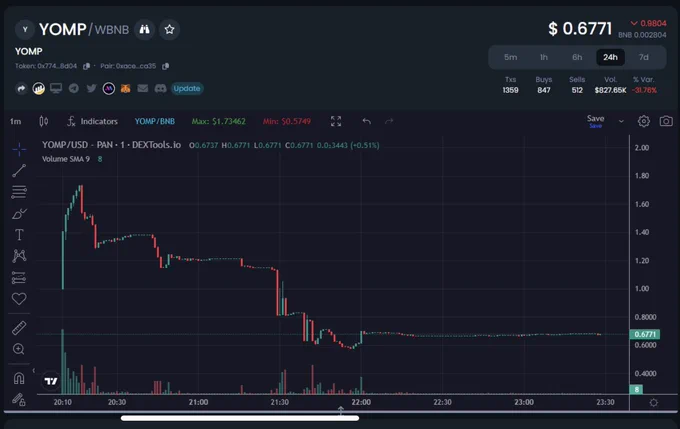Click the $827.65K volume value
The image size is (680, 429).
(610, 90)
